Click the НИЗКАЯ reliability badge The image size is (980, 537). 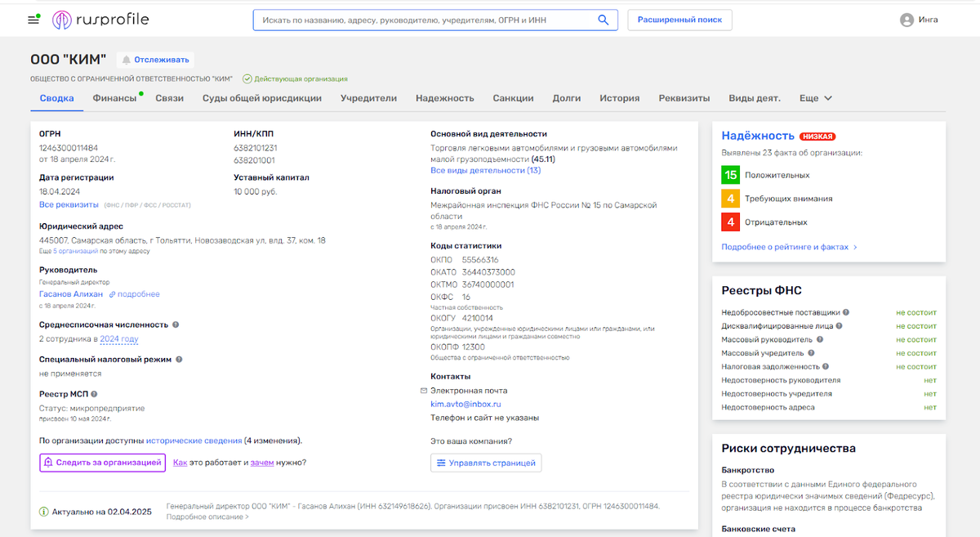(817, 136)
